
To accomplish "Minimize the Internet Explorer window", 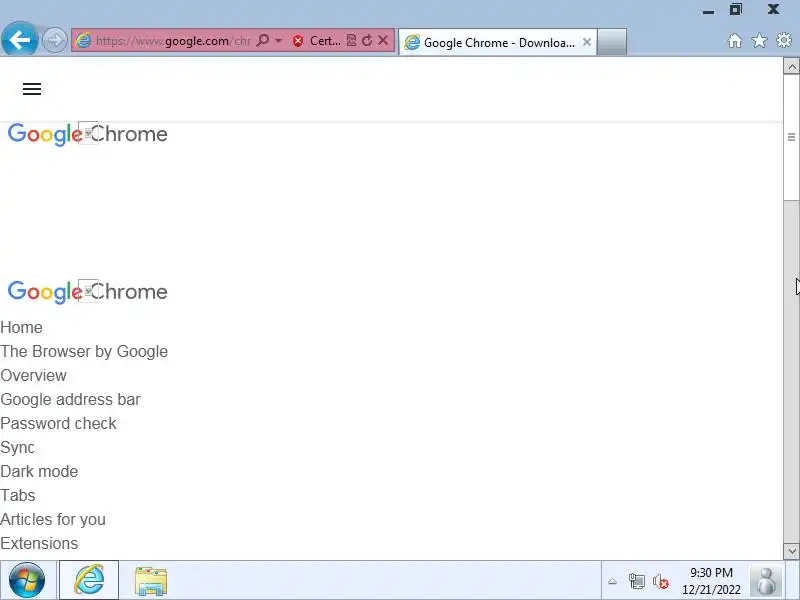I will pos(708,11).
